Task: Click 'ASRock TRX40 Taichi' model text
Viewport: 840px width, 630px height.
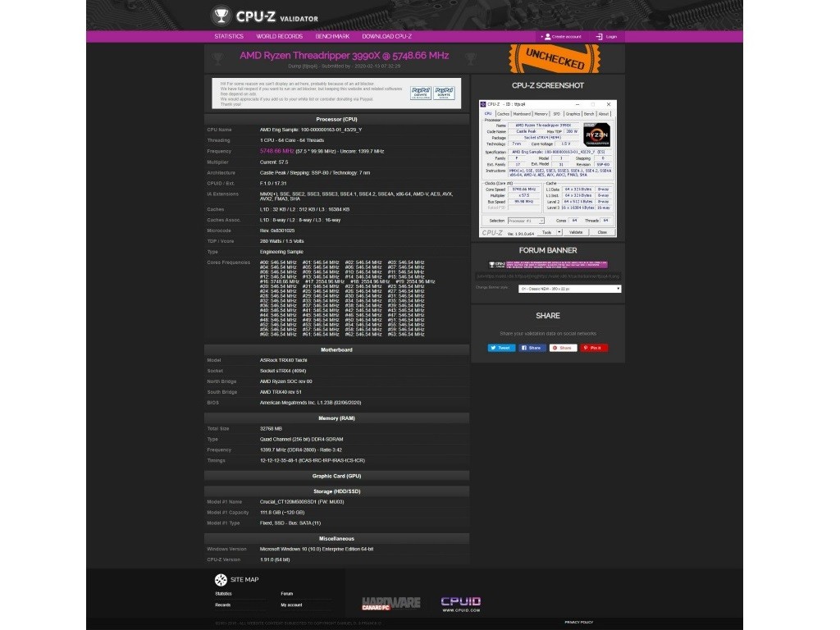Action: pos(283,360)
